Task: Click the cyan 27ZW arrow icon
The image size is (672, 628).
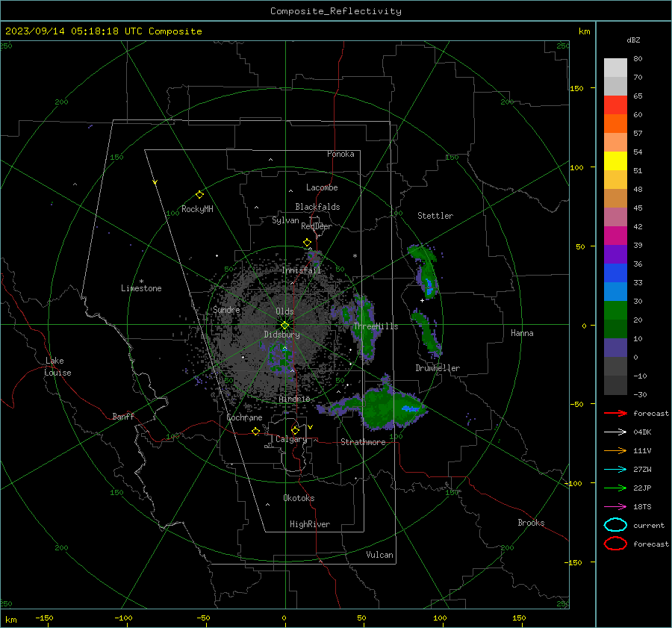Action: click(615, 470)
